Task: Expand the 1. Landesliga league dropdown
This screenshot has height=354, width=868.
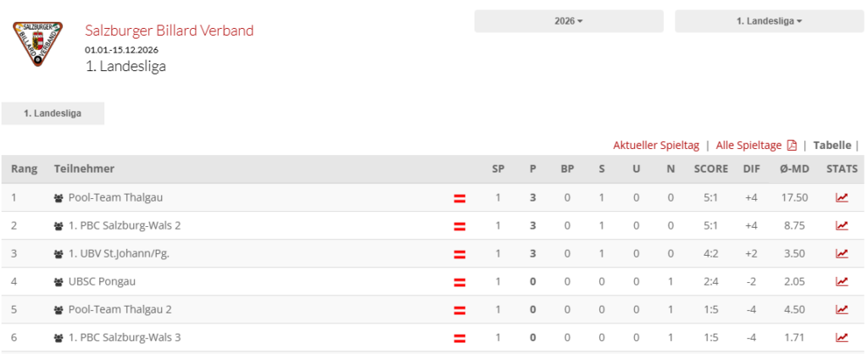Action: [769, 21]
